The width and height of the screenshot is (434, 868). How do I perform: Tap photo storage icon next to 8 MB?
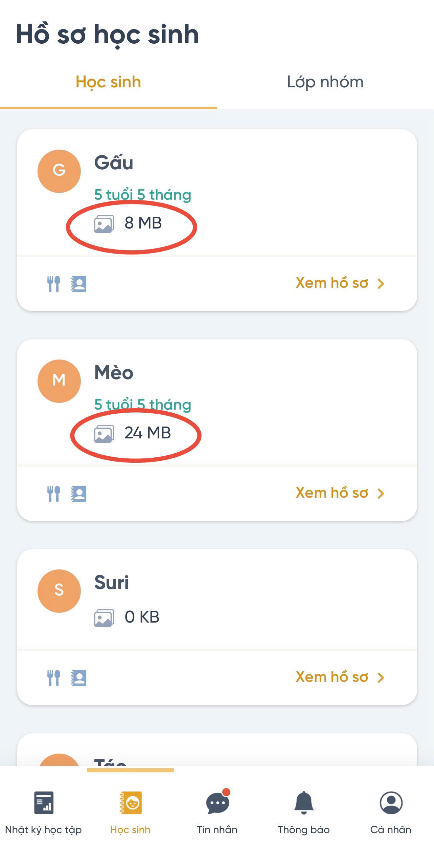point(104,224)
